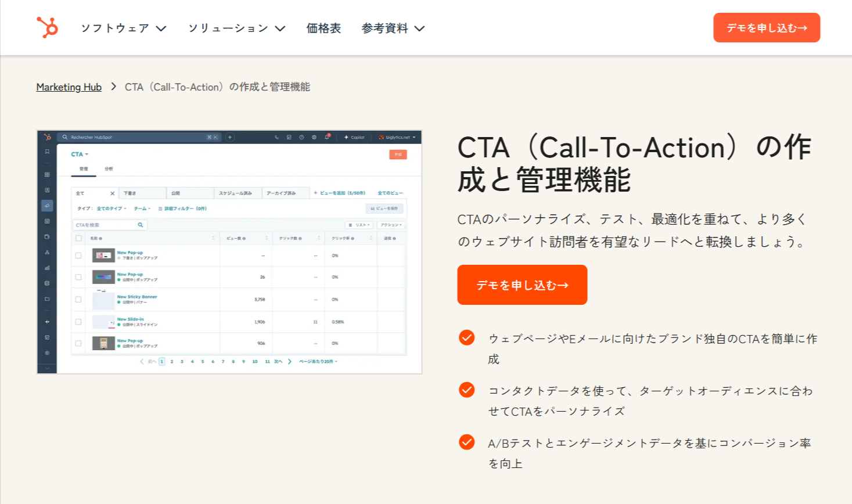This screenshot has height=504, width=852.
Task: Expand the biglytics.net account dropdown
Action: coord(398,136)
